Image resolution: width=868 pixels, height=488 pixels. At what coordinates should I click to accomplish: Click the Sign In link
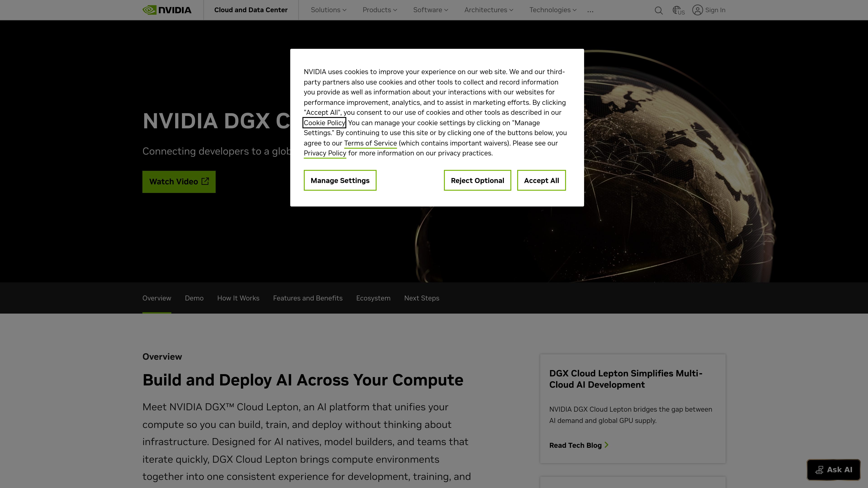click(x=715, y=10)
